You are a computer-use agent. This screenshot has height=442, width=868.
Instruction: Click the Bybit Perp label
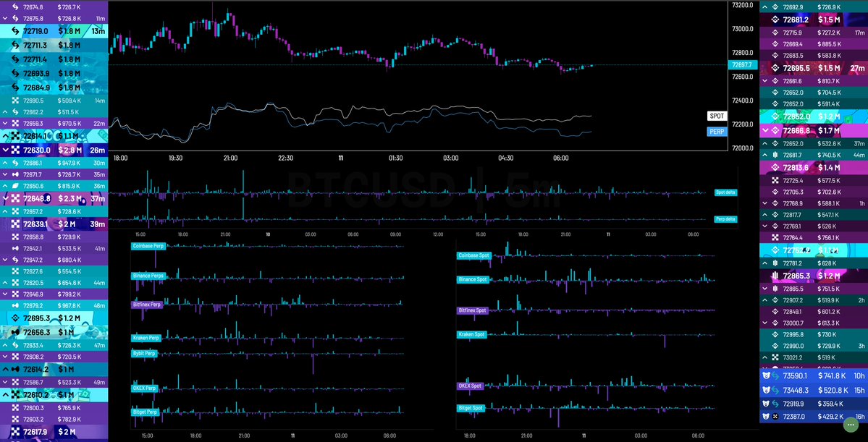tap(144, 353)
